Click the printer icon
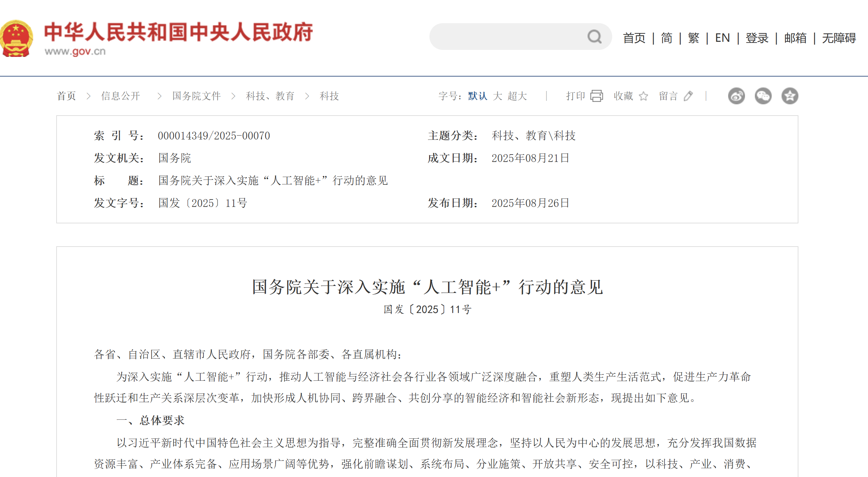Viewport: 868px width, 477px height. pyautogui.click(x=597, y=96)
